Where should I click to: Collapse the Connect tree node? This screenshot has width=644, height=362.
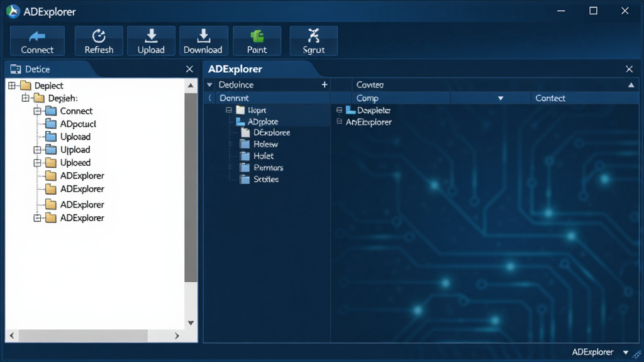(x=37, y=111)
